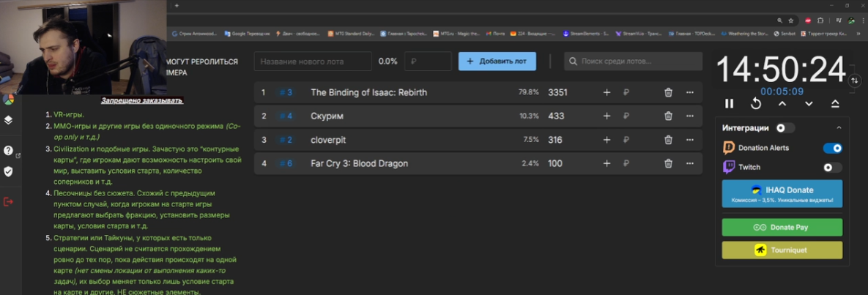
Task: Click the yellow Tourniquet button
Action: click(x=782, y=250)
